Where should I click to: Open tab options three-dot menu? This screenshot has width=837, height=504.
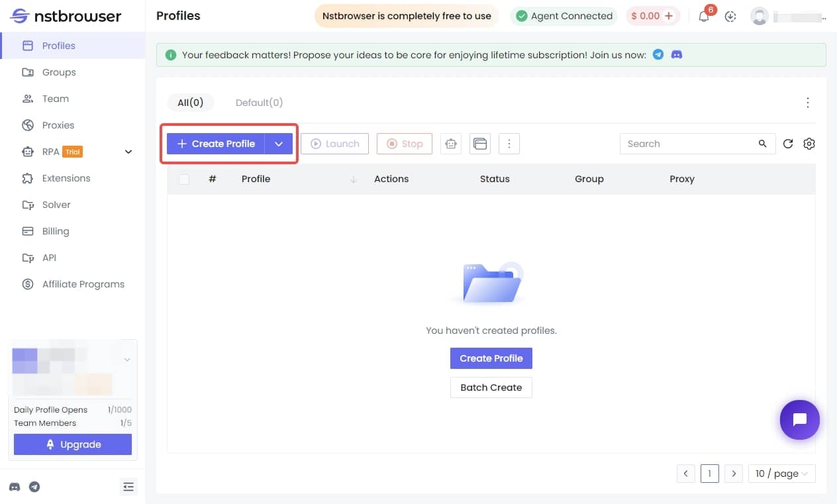point(808,103)
